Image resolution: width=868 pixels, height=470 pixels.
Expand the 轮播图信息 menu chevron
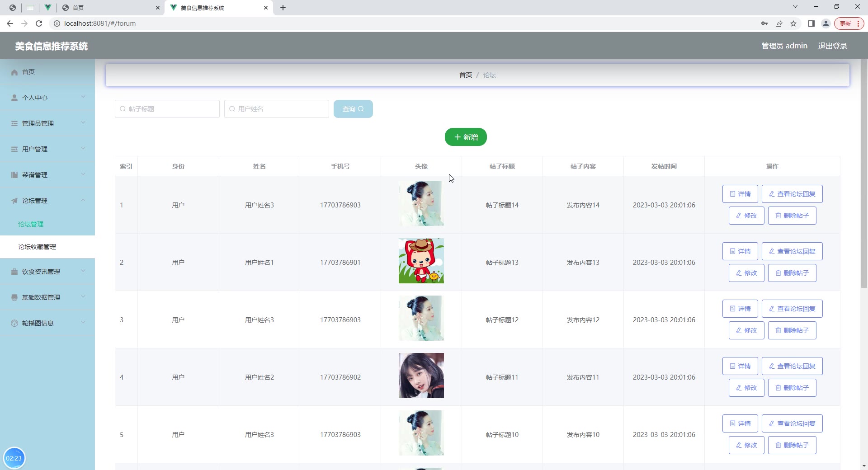[x=83, y=322]
